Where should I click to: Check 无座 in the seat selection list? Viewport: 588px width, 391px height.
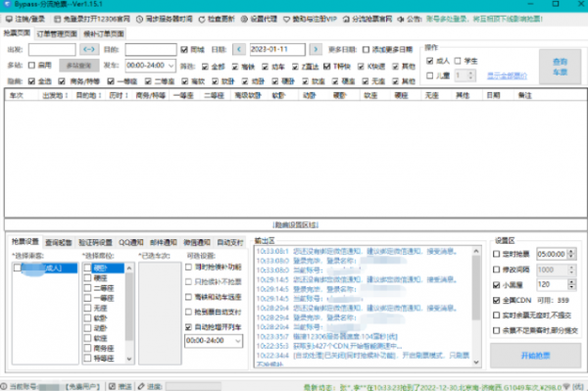pyautogui.click(x=87, y=308)
